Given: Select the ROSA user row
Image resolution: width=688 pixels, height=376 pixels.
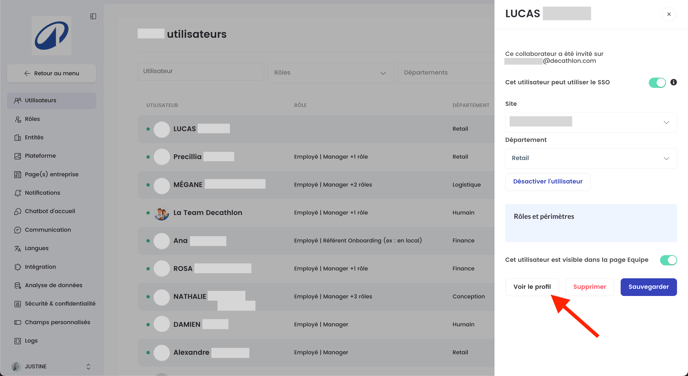Looking at the screenshot, I should [x=316, y=269].
